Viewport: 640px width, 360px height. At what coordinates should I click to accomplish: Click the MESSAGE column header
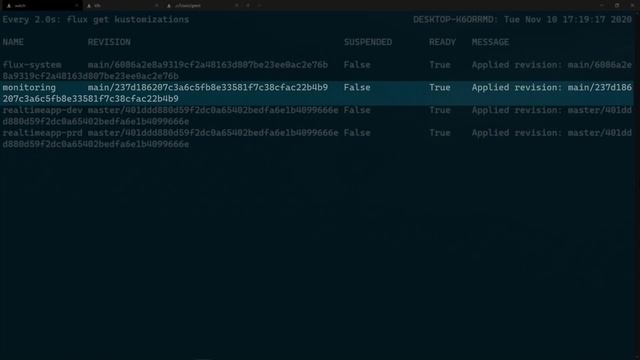coord(490,42)
